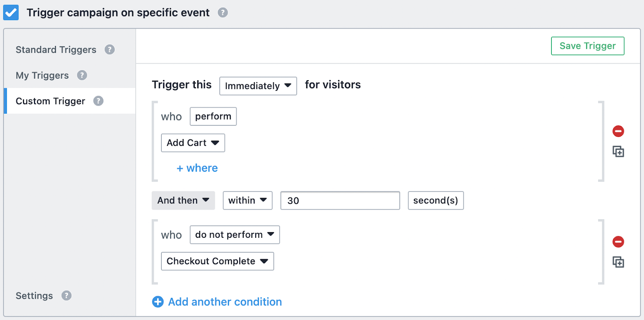Show help for Trigger campaign on specific event

[x=223, y=12]
